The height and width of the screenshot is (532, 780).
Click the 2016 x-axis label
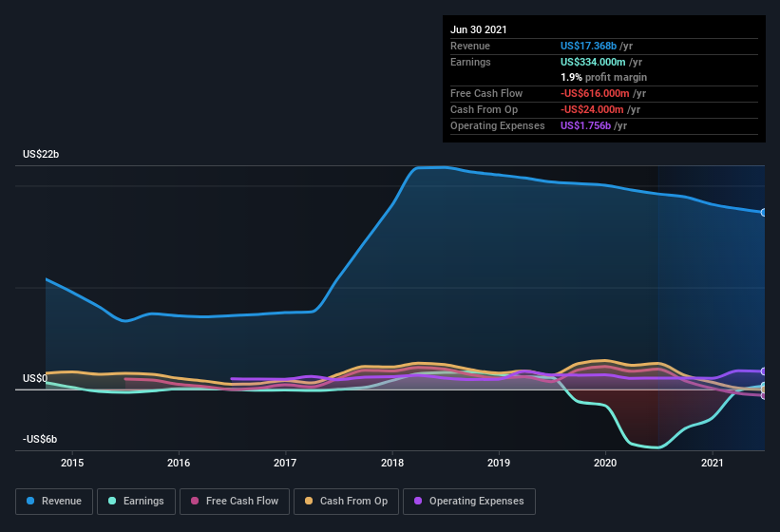pyautogui.click(x=179, y=463)
